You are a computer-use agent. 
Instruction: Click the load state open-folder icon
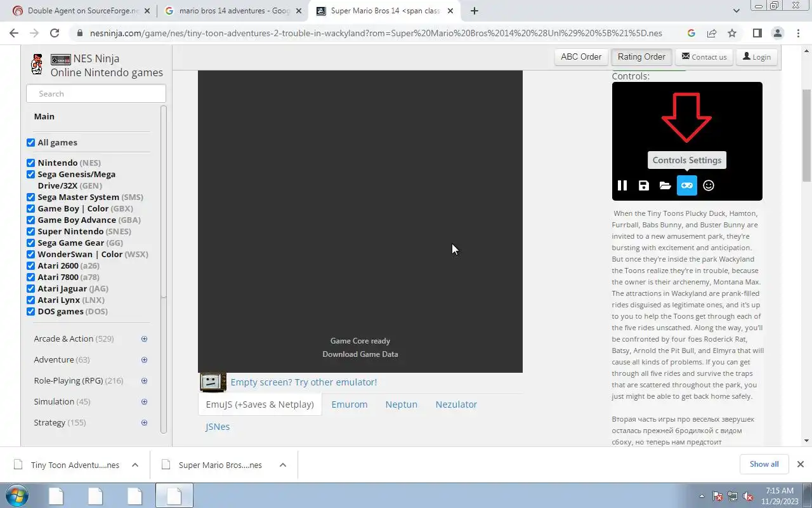(665, 185)
